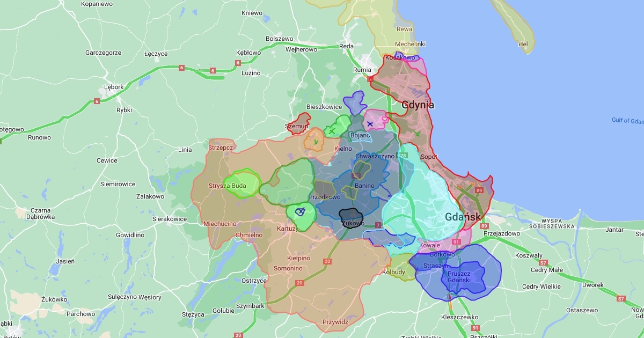
Task: Click the green X marker below Gdynia label
Action: pos(417,133)
